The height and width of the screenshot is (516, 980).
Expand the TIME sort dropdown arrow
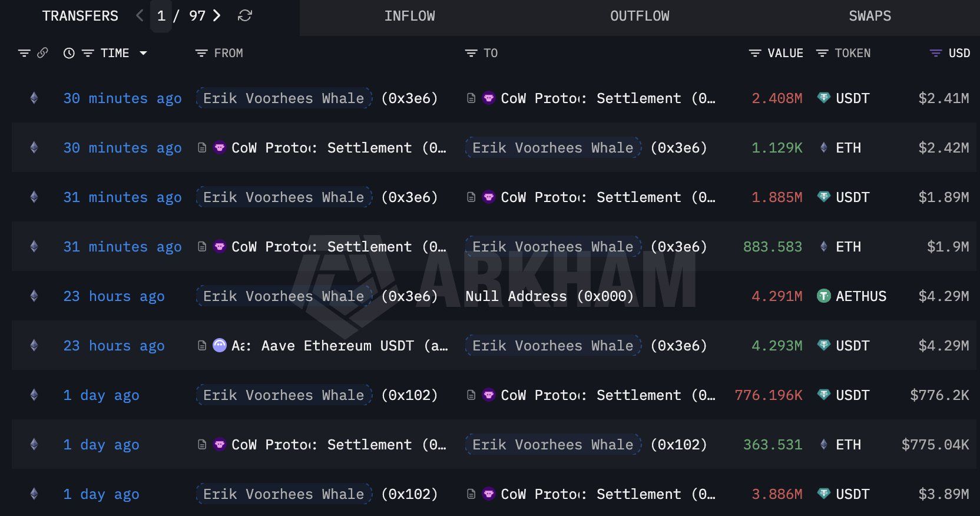(143, 53)
